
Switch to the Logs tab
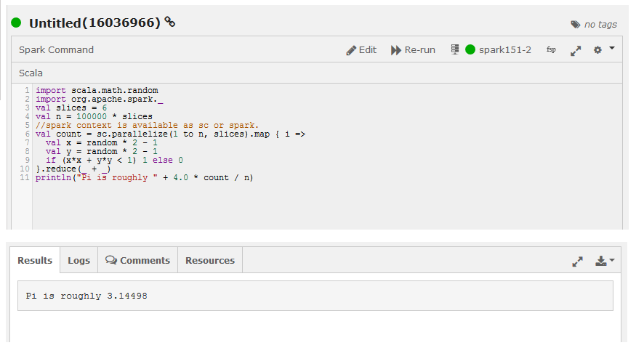click(79, 260)
